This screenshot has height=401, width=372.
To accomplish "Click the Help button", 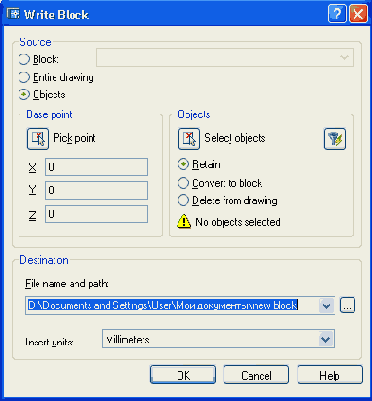I will 330,375.
